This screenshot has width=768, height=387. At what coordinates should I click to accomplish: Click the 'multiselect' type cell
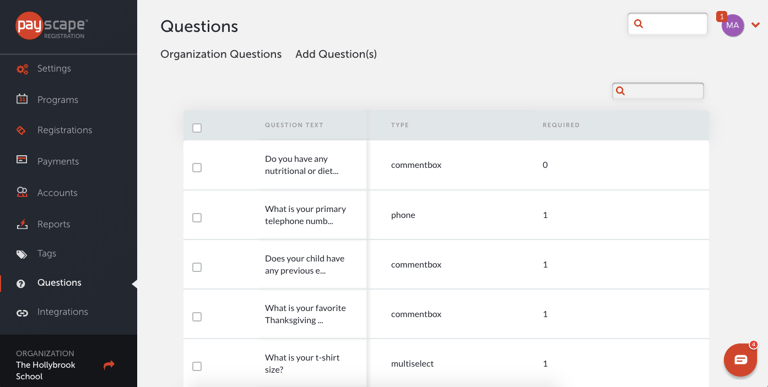(412, 364)
